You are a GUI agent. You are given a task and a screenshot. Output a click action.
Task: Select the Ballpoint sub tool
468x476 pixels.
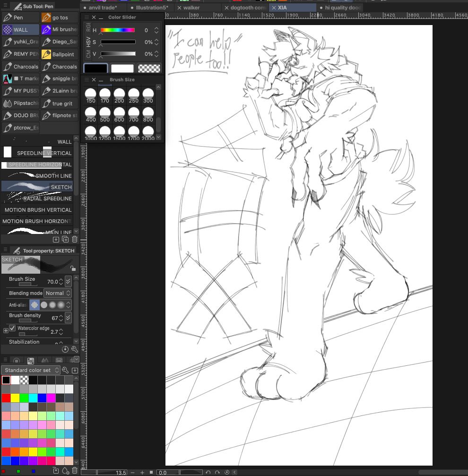(59, 54)
